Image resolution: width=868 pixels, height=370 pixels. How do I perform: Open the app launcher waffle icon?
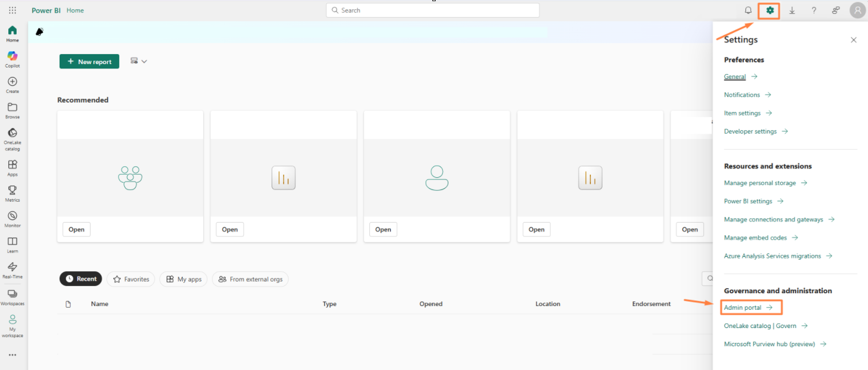(12, 10)
